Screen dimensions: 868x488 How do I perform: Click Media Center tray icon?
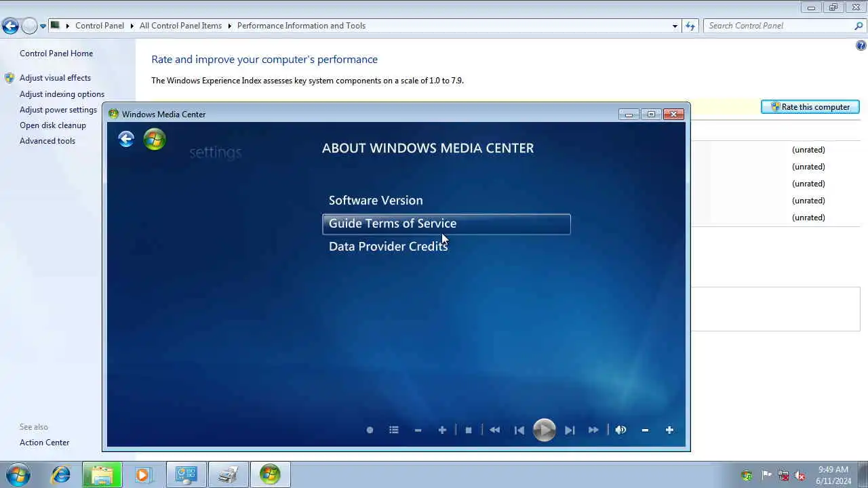pos(747,475)
